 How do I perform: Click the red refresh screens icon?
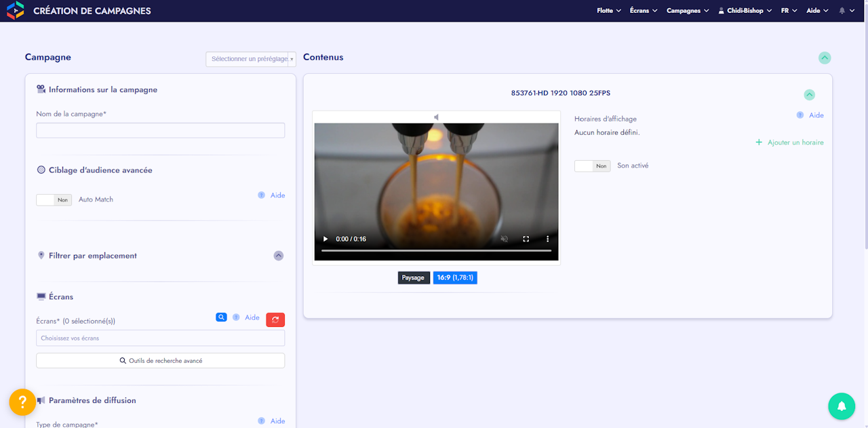pyautogui.click(x=275, y=319)
